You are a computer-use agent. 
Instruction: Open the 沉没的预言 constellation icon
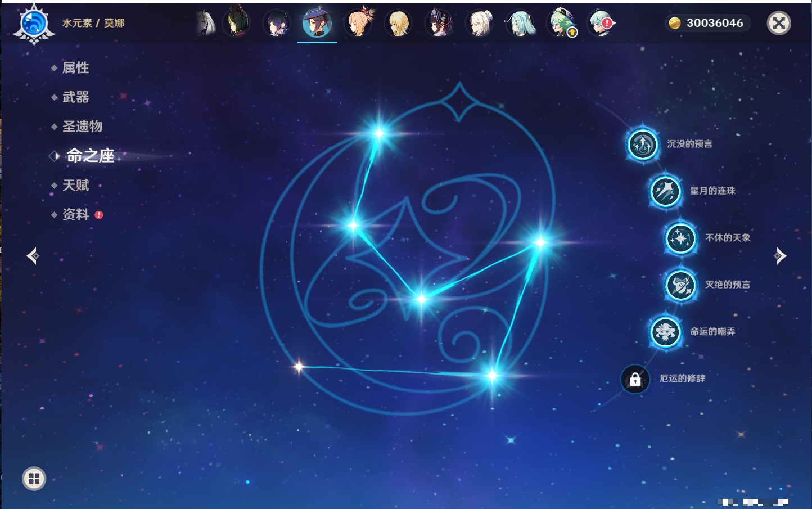click(643, 144)
